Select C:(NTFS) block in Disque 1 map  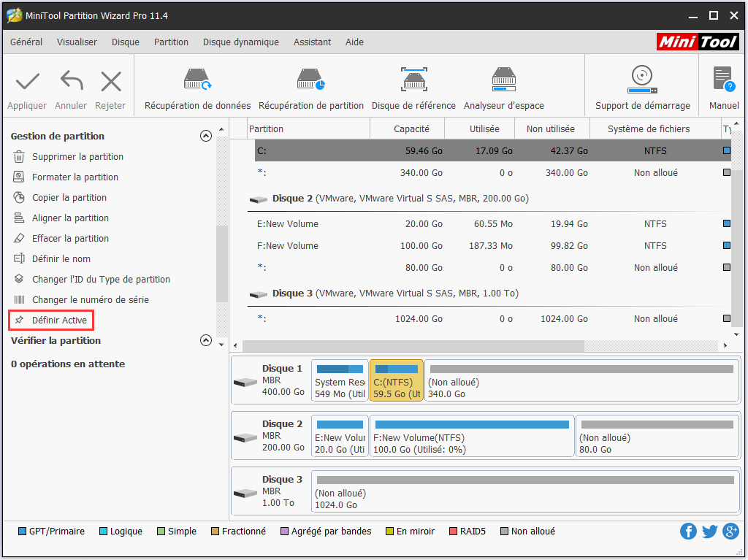(x=397, y=380)
